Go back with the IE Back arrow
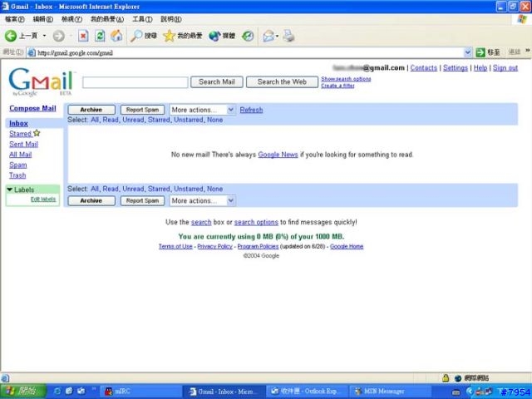This screenshot has width=532, height=399. tap(11, 36)
